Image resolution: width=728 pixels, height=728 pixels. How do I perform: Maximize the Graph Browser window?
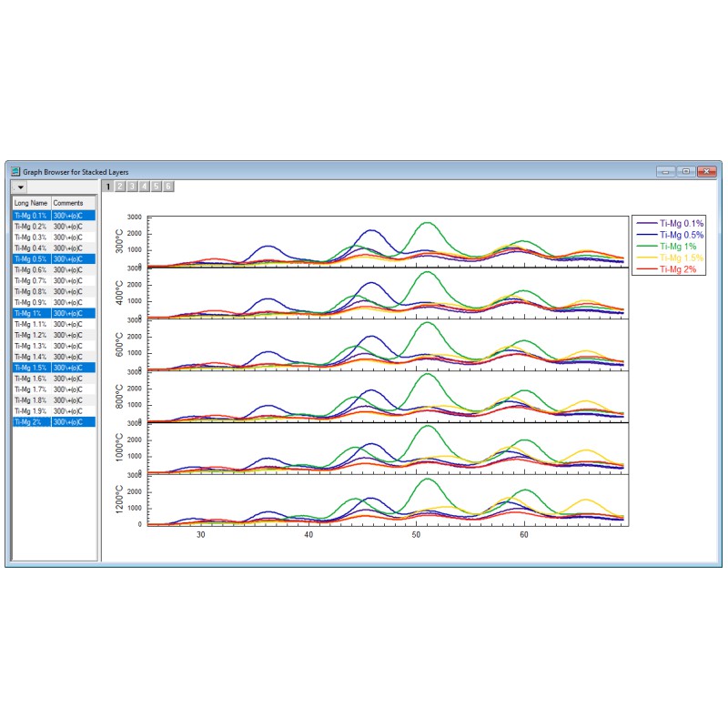pos(685,171)
